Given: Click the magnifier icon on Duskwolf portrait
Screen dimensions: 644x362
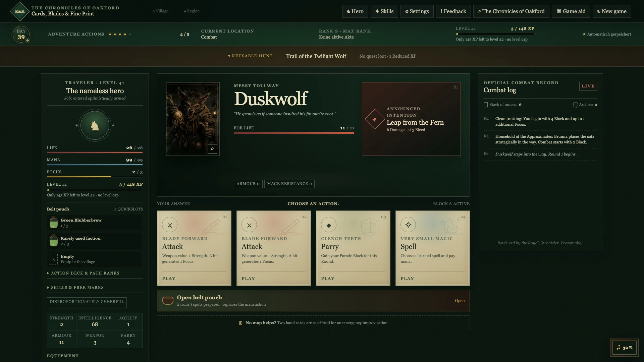Looking at the screenshot, I should click(x=212, y=149).
